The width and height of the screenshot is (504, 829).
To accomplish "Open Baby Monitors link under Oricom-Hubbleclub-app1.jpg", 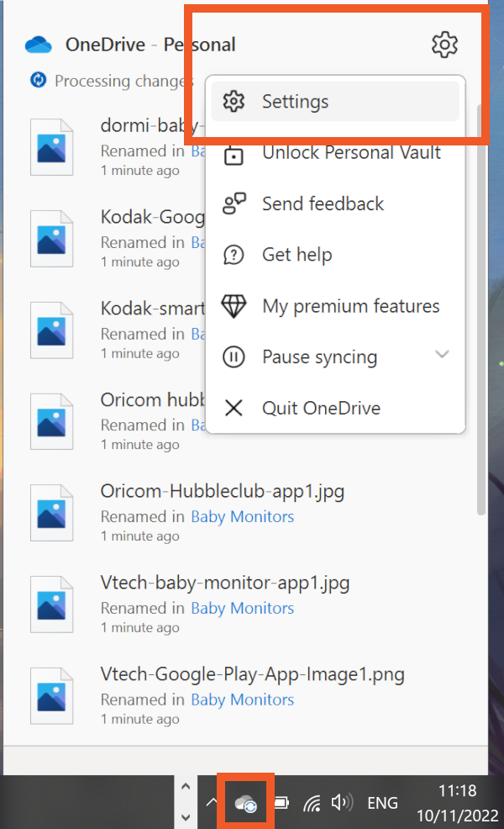I will click(x=242, y=517).
